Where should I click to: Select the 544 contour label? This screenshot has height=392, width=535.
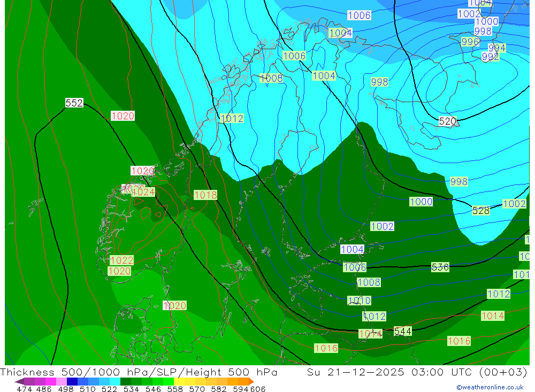(x=403, y=331)
